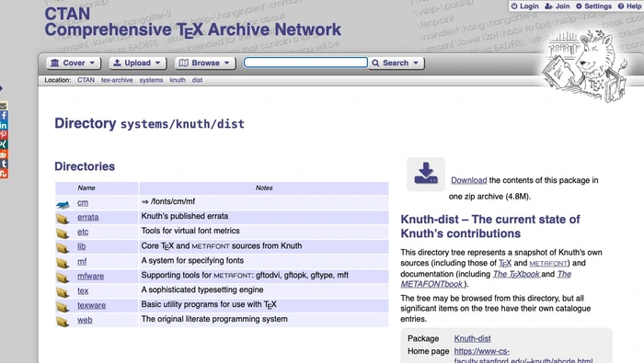644x363 pixels.
Task: Click the Name column header
Action: pyautogui.click(x=86, y=187)
